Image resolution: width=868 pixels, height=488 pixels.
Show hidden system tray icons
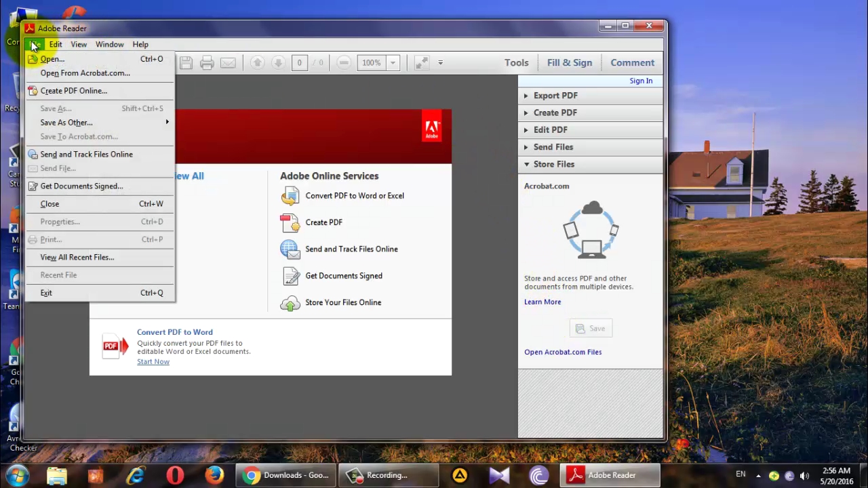[758, 475]
